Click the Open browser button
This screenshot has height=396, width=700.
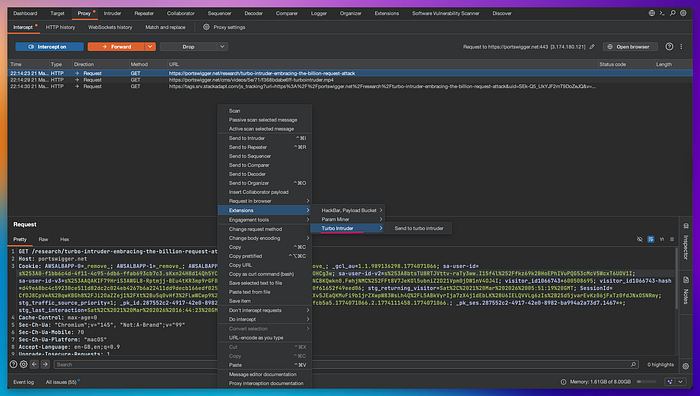pyautogui.click(x=630, y=46)
